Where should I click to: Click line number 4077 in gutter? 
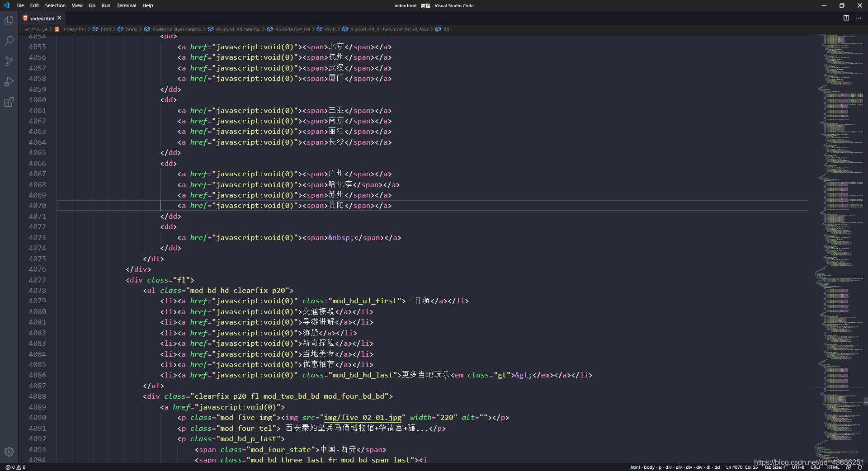(37, 280)
